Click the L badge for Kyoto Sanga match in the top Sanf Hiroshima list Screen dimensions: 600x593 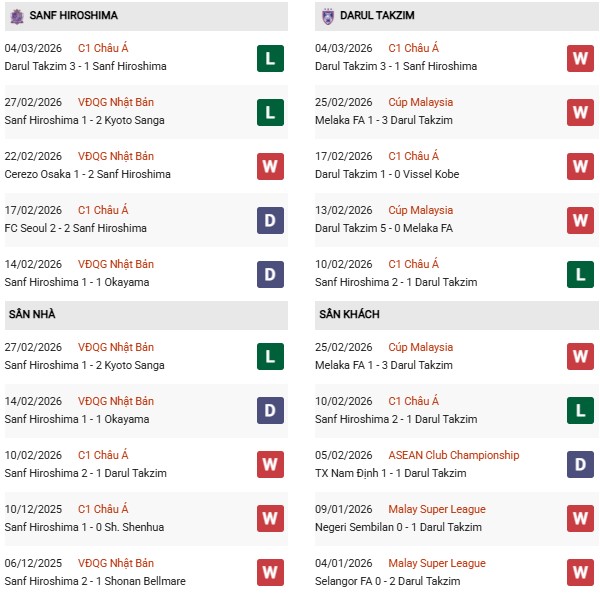(x=270, y=112)
